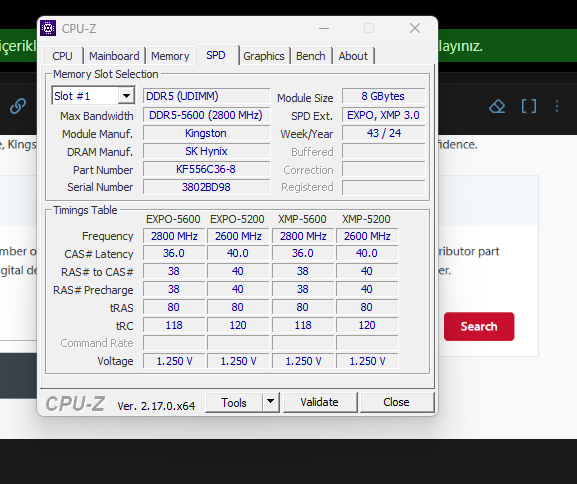Click the SPD Ext. EXPO, XMP 3.0 value
Image resolution: width=577 pixels, height=484 pixels.
[383, 115]
